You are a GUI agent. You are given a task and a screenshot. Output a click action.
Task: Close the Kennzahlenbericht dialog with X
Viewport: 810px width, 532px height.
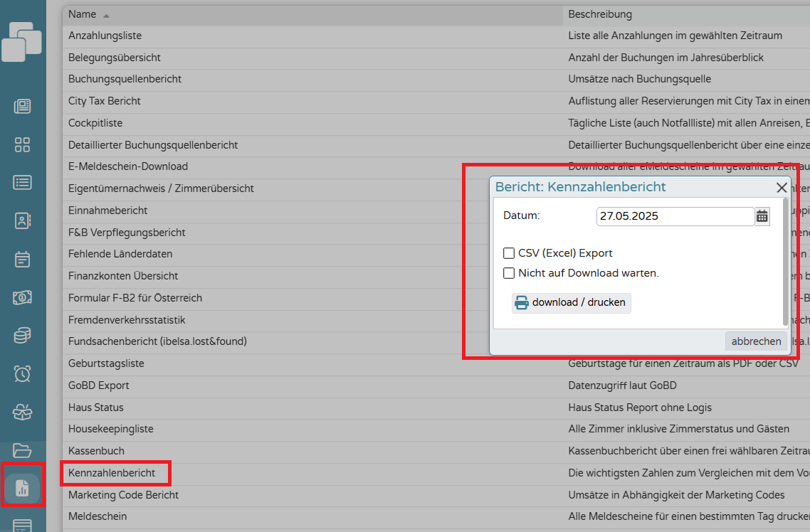click(782, 188)
